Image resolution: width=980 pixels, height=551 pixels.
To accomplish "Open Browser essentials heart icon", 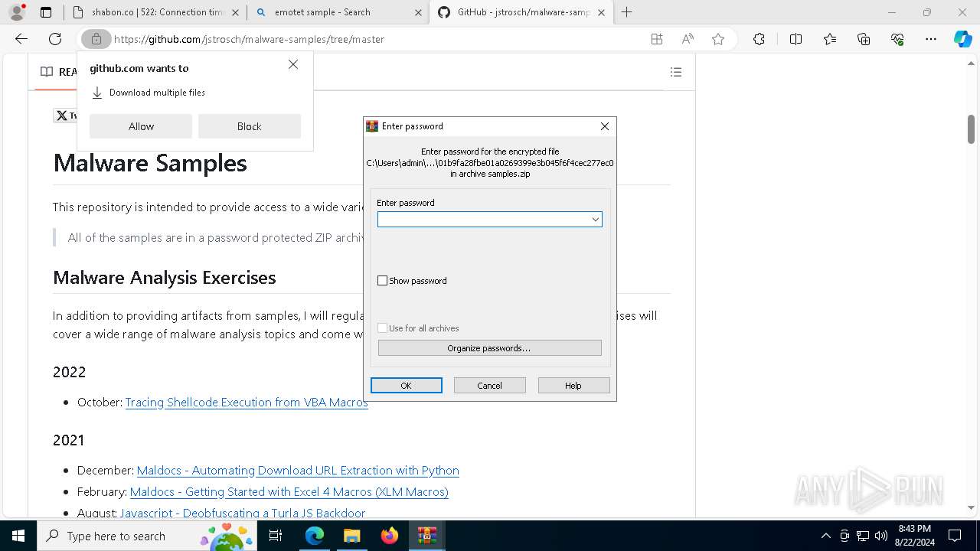I will (x=897, y=39).
